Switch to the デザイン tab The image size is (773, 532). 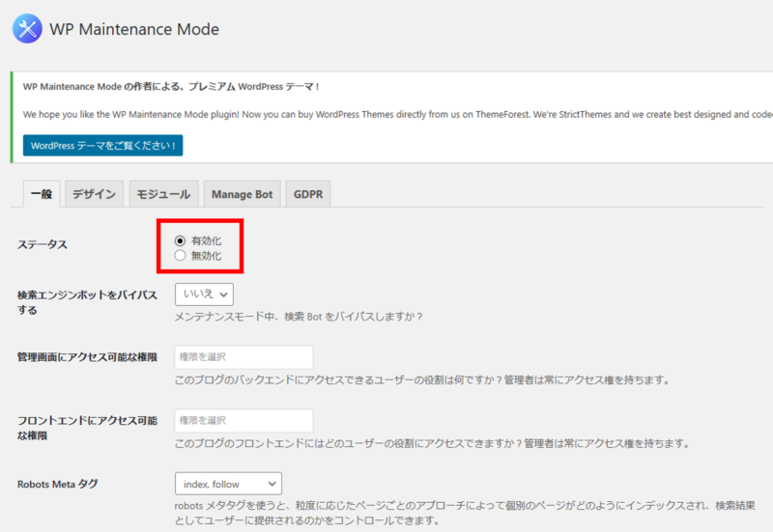pyautogui.click(x=94, y=194)
